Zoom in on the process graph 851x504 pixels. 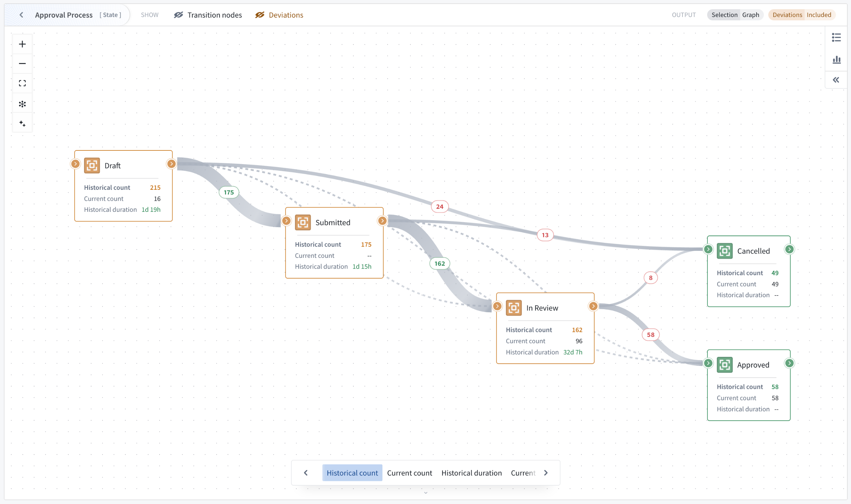coord(22,43)
